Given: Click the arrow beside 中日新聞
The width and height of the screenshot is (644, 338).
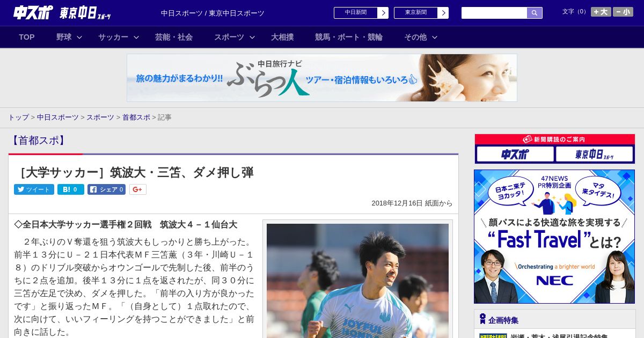Looking at the screenshot, I should [x=383, y=13].
